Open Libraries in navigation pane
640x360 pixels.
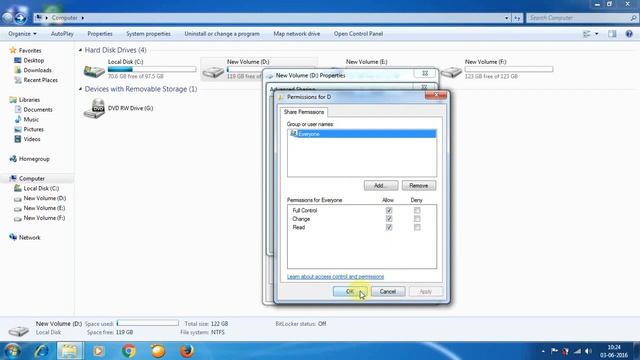(29, 100)
